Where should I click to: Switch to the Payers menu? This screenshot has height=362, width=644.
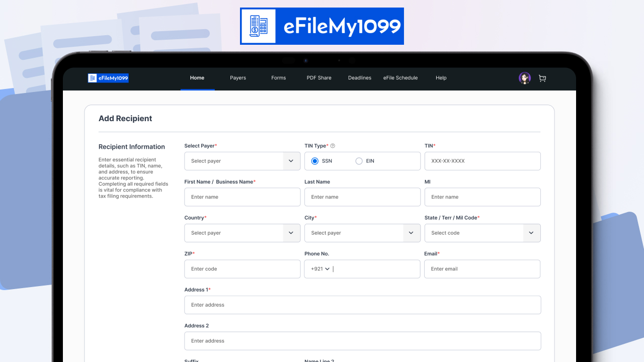(237, 78)
